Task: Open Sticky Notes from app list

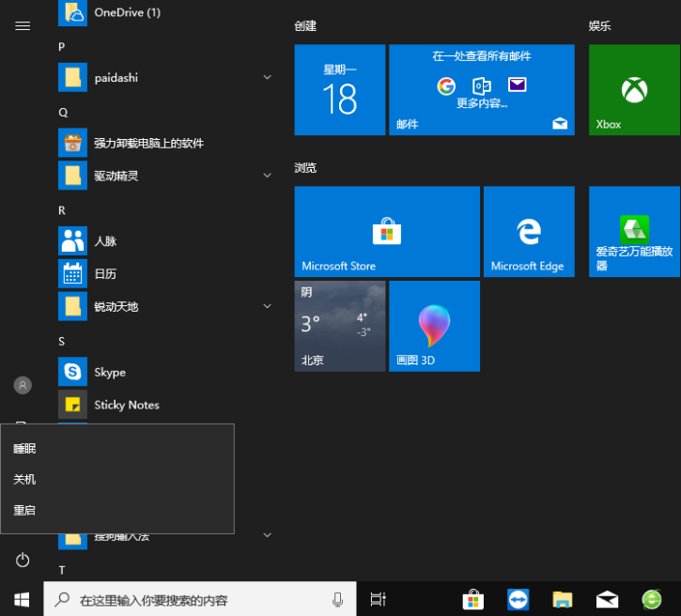Action: 126,405
